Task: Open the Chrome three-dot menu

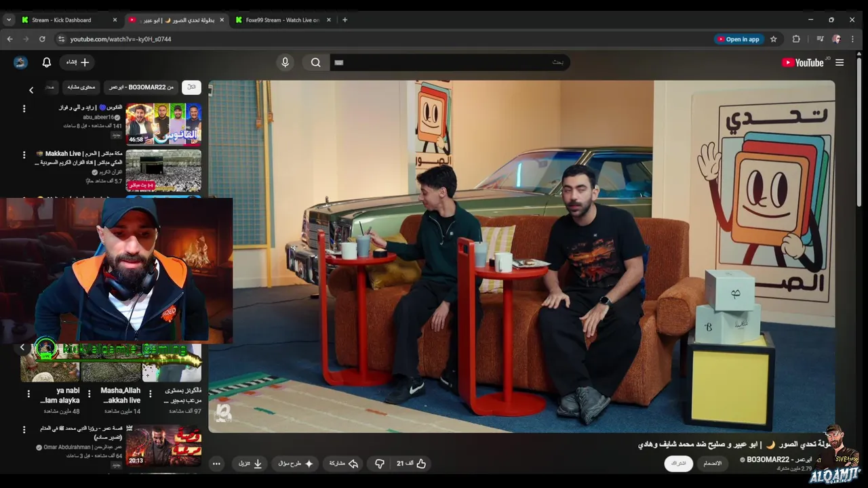Action: coord(853,39)
